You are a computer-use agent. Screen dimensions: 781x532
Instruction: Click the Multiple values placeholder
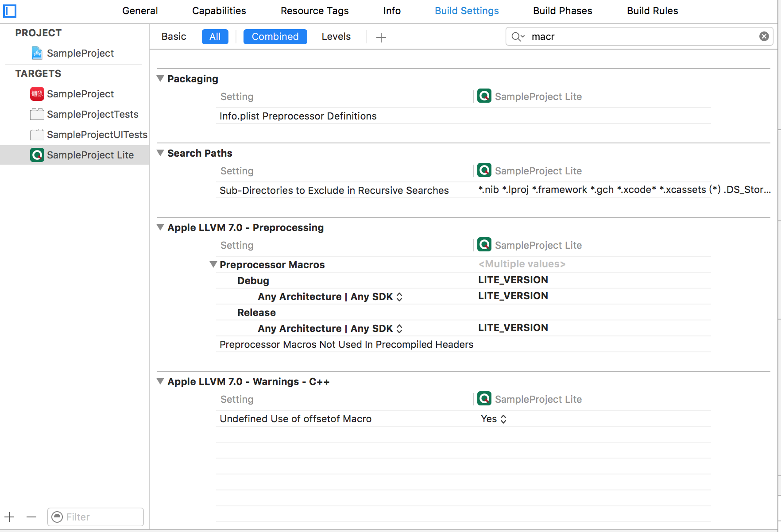click(522, 264)
